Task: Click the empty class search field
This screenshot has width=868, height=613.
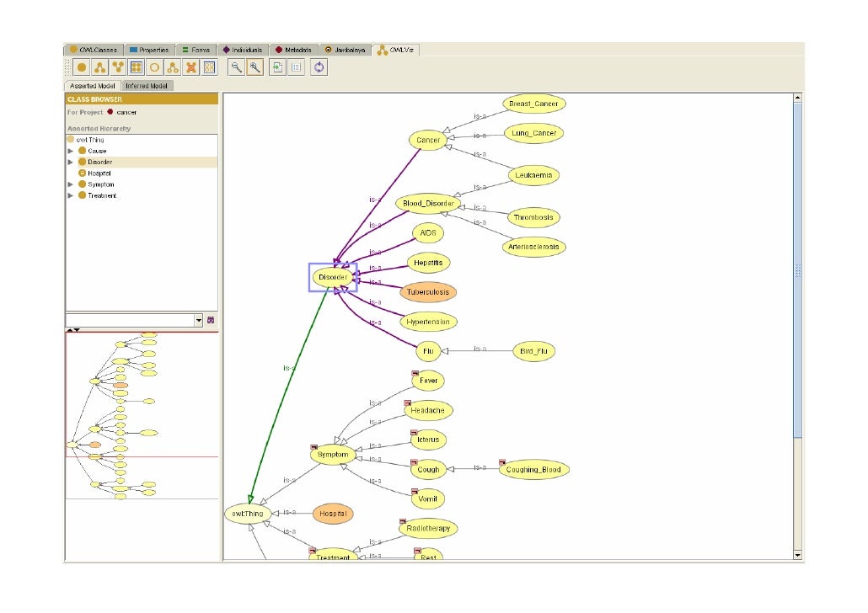Action: tap(130, 320)
